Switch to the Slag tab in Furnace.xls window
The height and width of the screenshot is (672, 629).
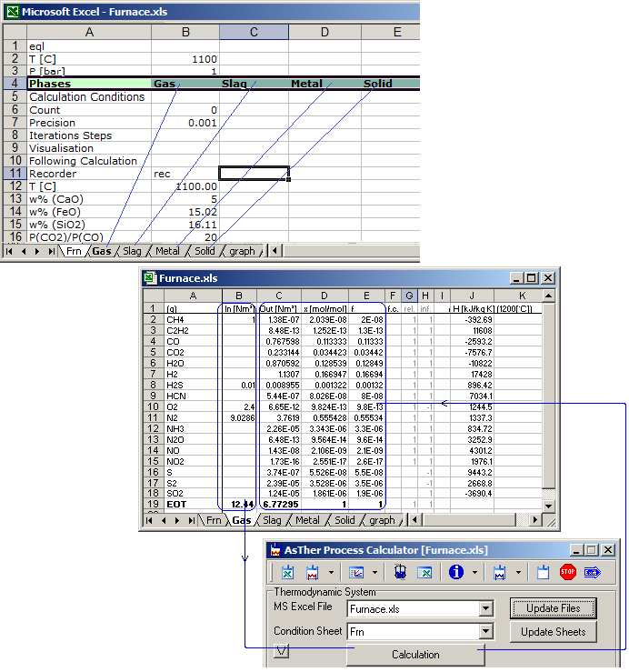click(272, 520)
